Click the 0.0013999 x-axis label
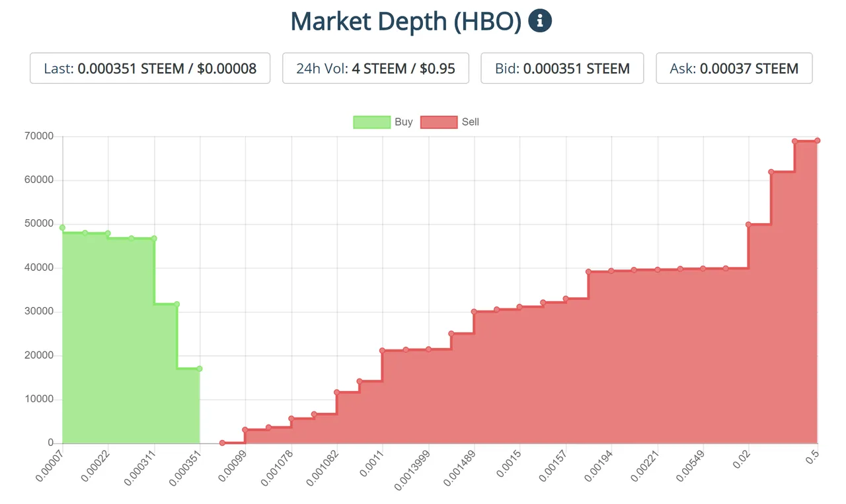Screen dimensions: 846x504 [412, 469]
